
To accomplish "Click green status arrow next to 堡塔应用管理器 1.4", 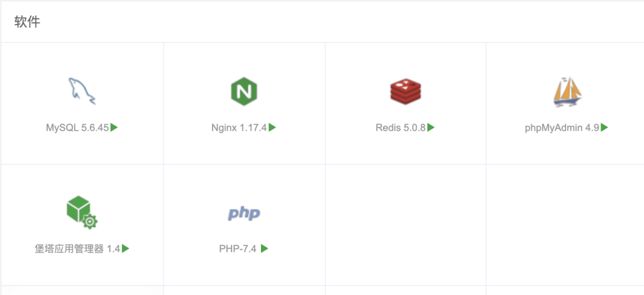I will (x=126, y=248).
